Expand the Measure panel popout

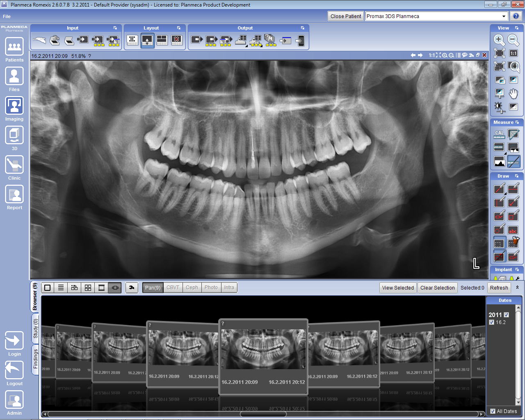[x=517, y=122]
